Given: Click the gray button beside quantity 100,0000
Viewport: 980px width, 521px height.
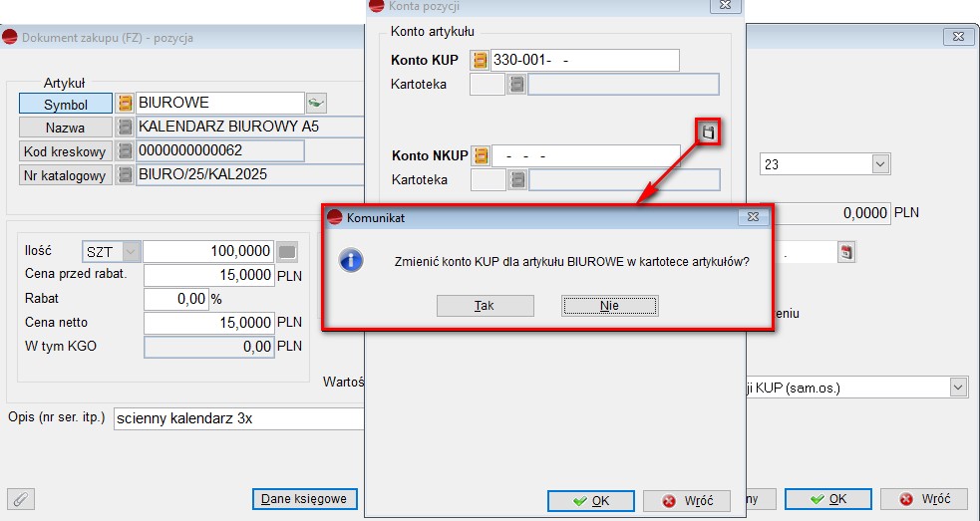Looking at the screenshot, I should (286, 251).
